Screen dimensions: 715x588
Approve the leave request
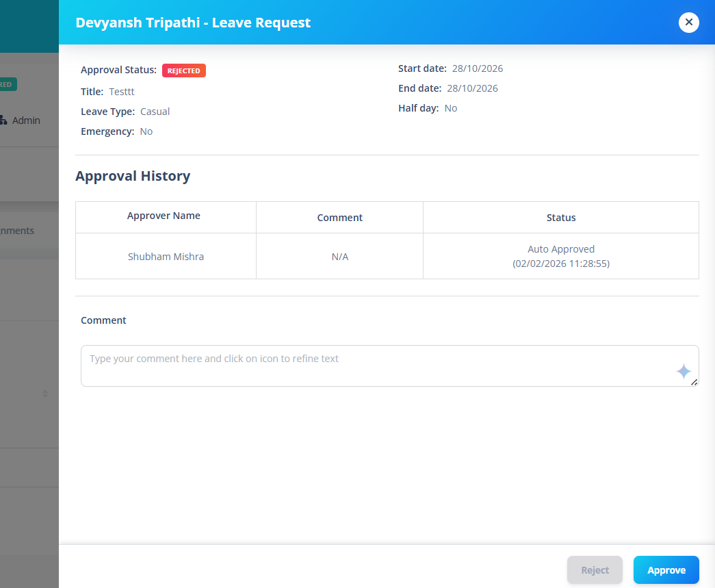pyautogui.click(x=666, y=570)
